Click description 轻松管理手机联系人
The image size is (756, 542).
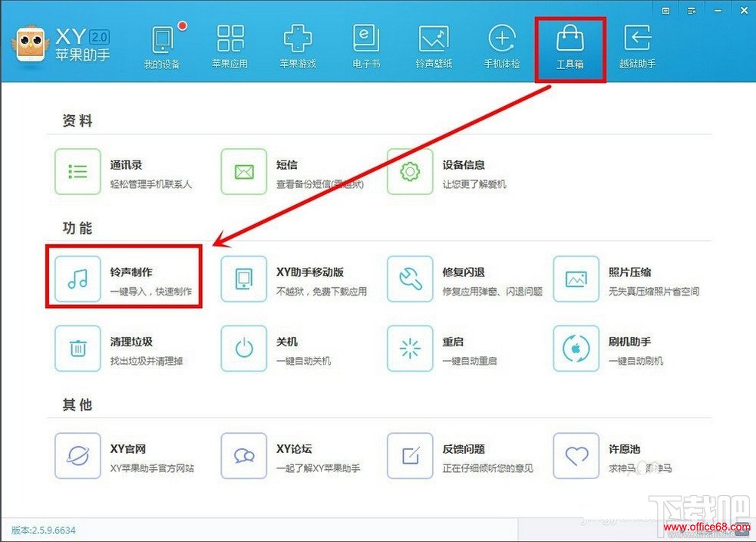click(x=151, y=184)
